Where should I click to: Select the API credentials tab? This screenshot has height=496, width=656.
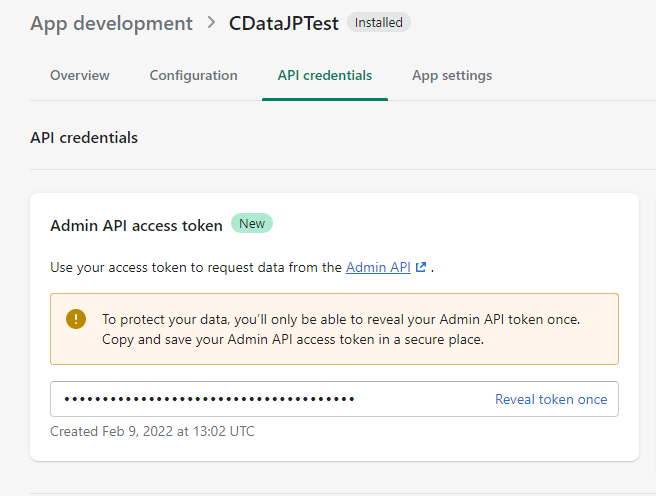coord(325,75)
